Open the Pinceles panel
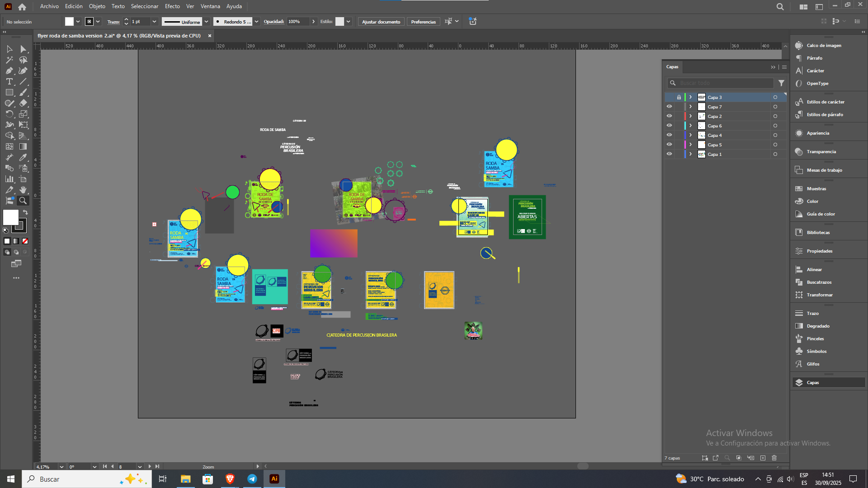The image size is (868, 488). click(815, 338)
